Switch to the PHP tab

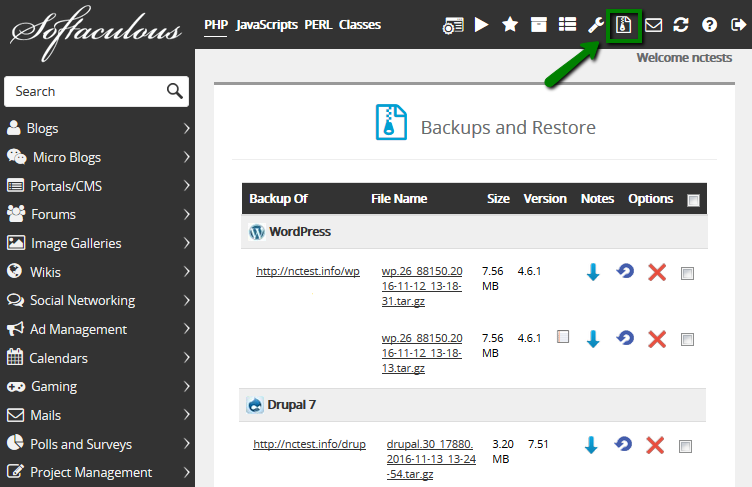pos(216,24)
